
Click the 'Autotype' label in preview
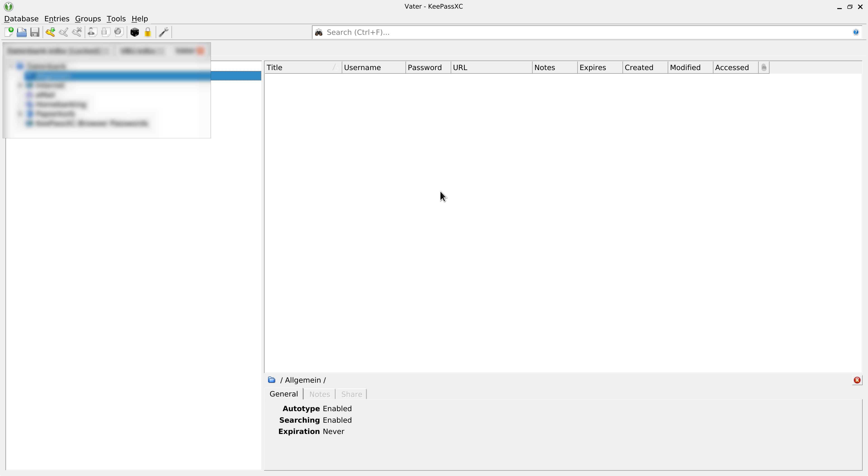[301, 409]
